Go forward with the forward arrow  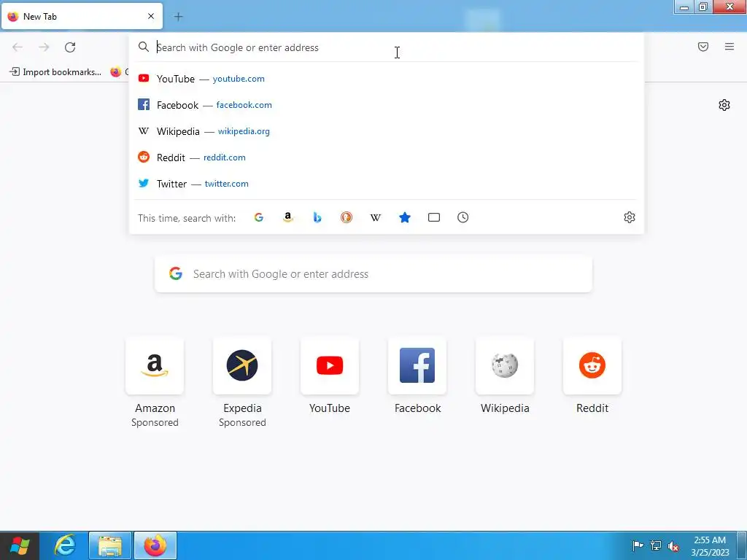click(x=44, y=47)
